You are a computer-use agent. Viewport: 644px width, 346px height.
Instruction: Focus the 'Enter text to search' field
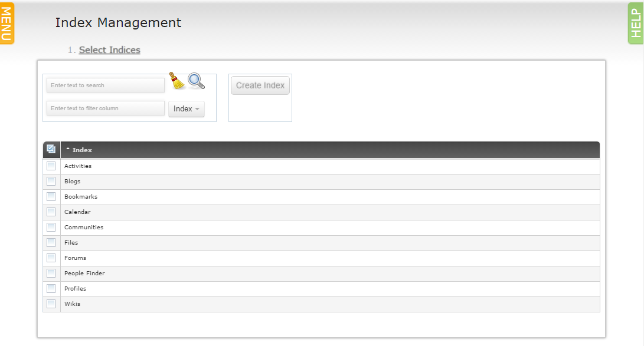106,85
